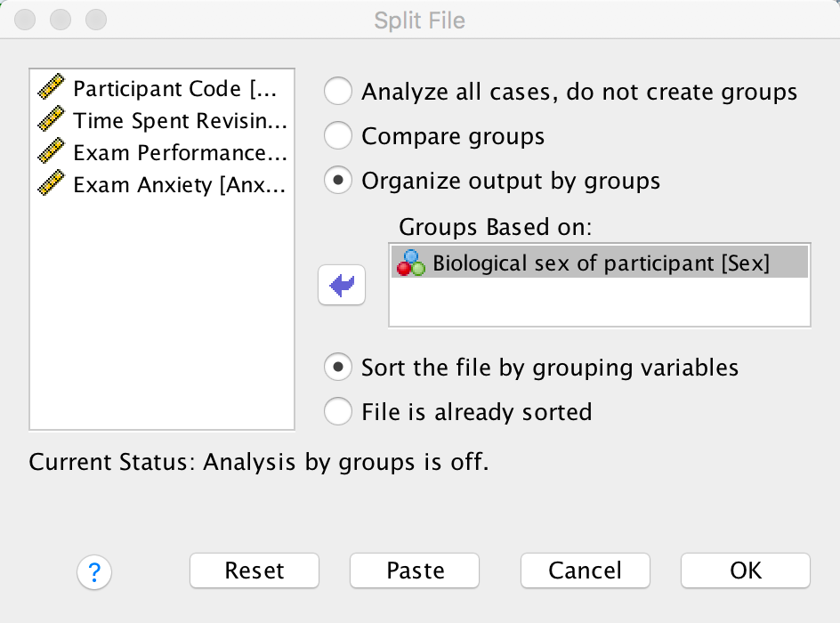840x623 pixels.
Task: Select Organize output by groups
Action: tap(338, 181)
